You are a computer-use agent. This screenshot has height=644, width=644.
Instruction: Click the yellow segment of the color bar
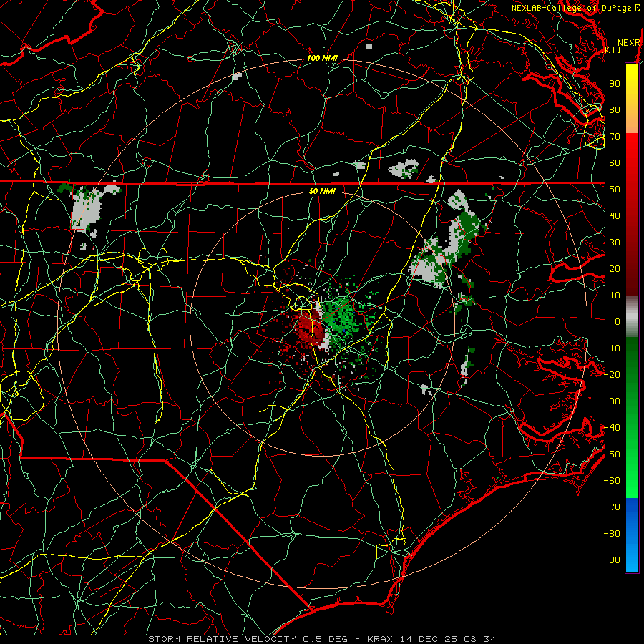click(632, 99)
